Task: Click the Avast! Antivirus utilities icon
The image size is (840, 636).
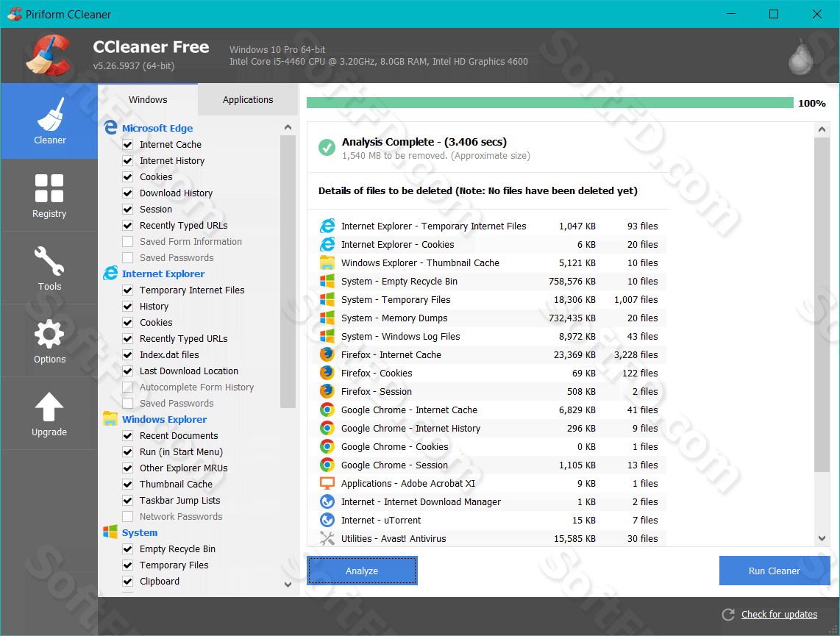Action: point(327,538)
